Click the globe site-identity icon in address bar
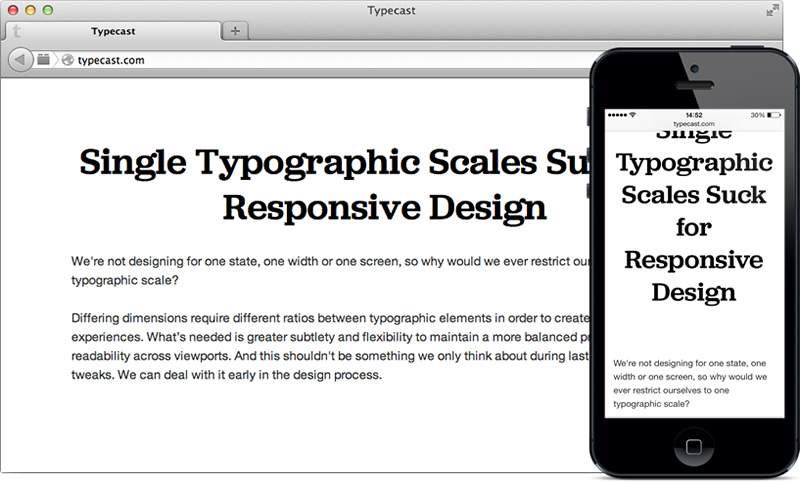The image size is (800, 482). tap(68, 60)
